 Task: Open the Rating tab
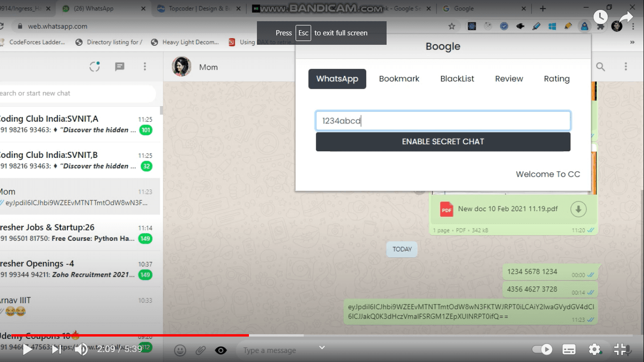[x=557, y=79]
